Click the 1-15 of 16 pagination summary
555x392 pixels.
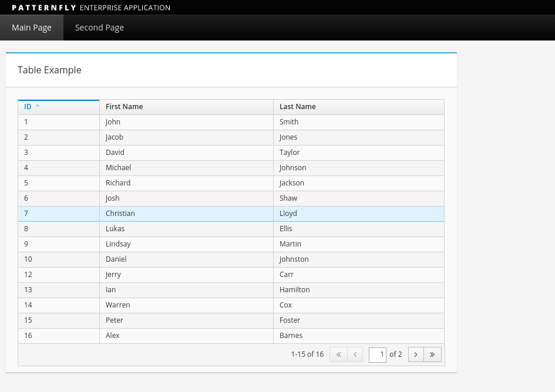coord(307,354)
